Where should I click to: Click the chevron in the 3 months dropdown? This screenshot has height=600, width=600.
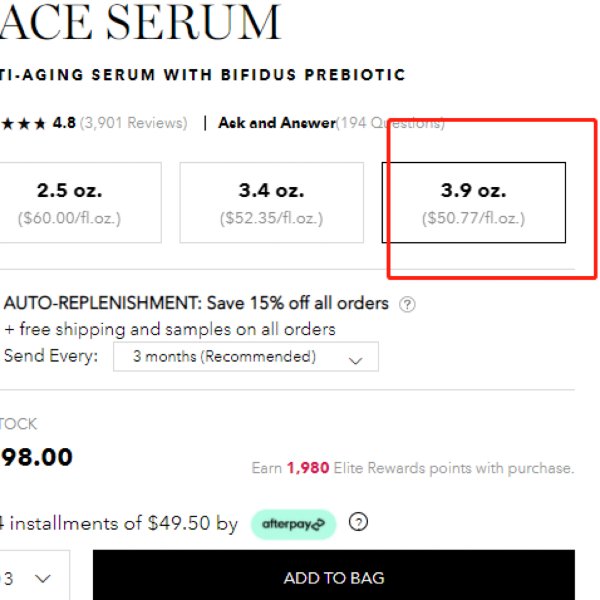[356, 360]
